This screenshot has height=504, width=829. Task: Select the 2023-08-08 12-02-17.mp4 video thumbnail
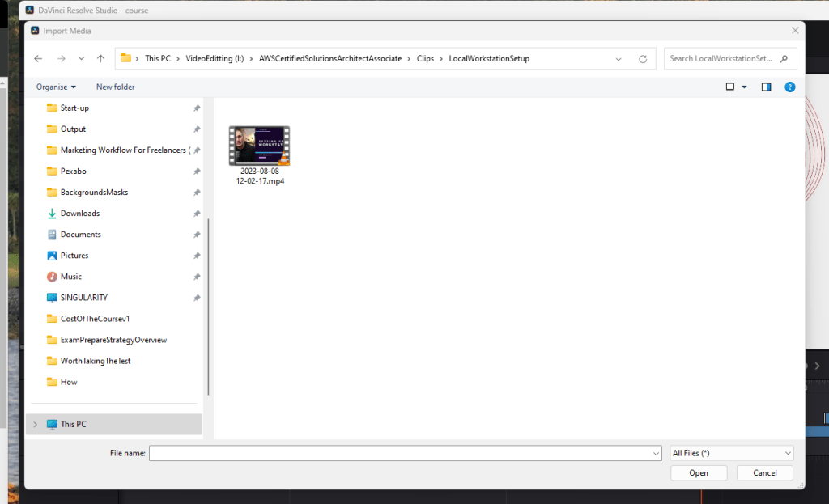pyautogui.click(x=259, y=146)
